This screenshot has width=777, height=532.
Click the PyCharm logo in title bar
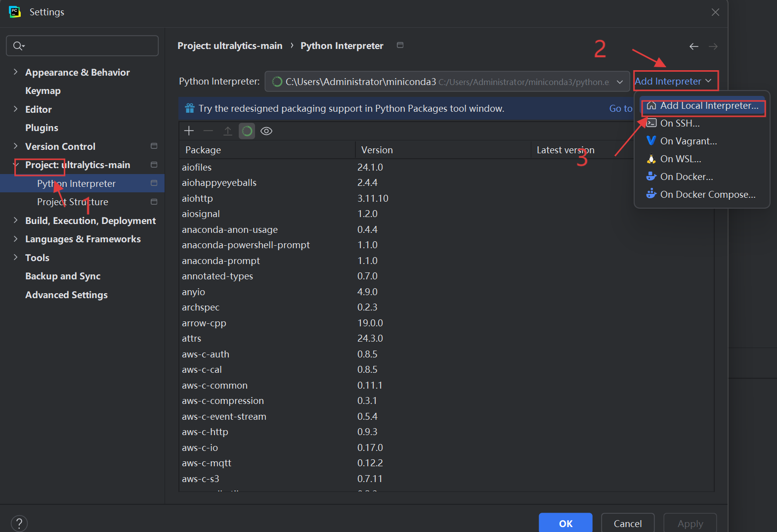click(x=15, y=12)
